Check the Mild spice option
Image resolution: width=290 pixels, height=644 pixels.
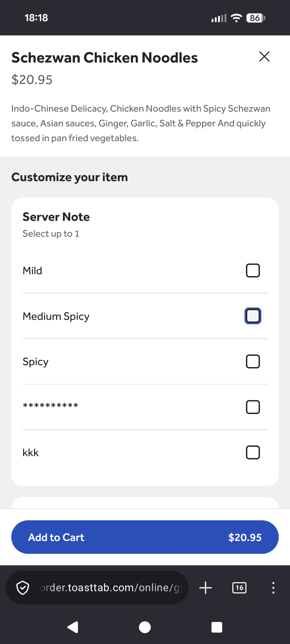pos(253,270)
